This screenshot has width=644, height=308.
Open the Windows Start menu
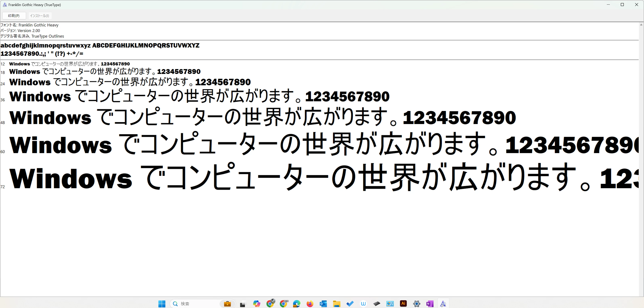coord(162,304)
